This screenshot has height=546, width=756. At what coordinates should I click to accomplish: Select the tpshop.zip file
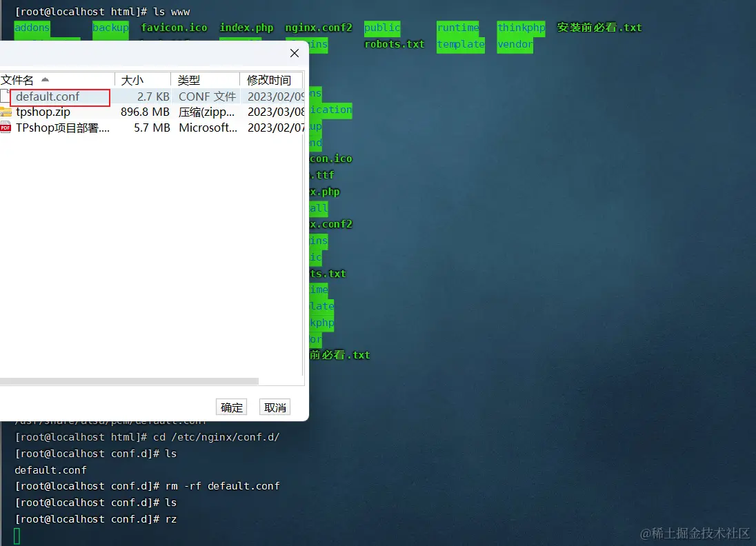click(43, 112)
